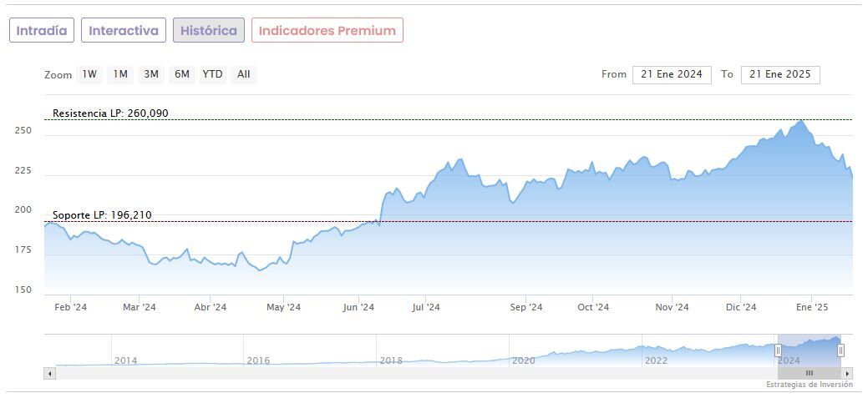Open the Intradía chart tab
This screenshot has height=398, width=868.
42,30
